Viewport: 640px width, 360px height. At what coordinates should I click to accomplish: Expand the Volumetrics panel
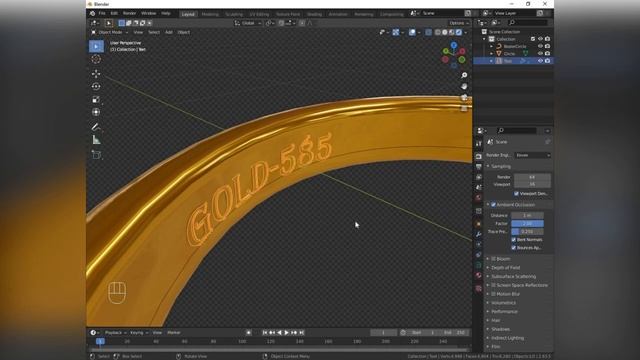click(503, 303)
